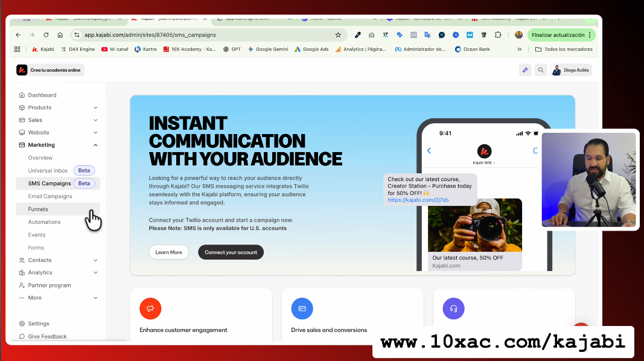Go back with the browser back arrow
644x361 pixels.
point(18,35)
